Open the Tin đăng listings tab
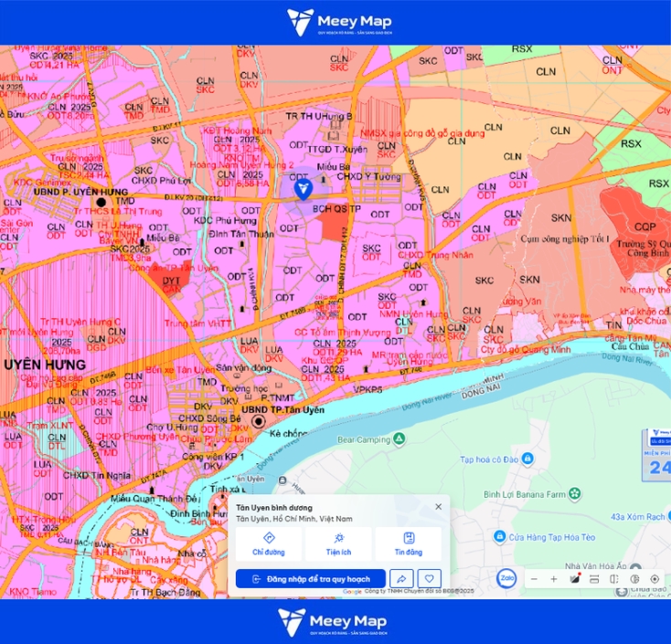The height and width of the screenshot is (644, 671). [x=409, y=544]
